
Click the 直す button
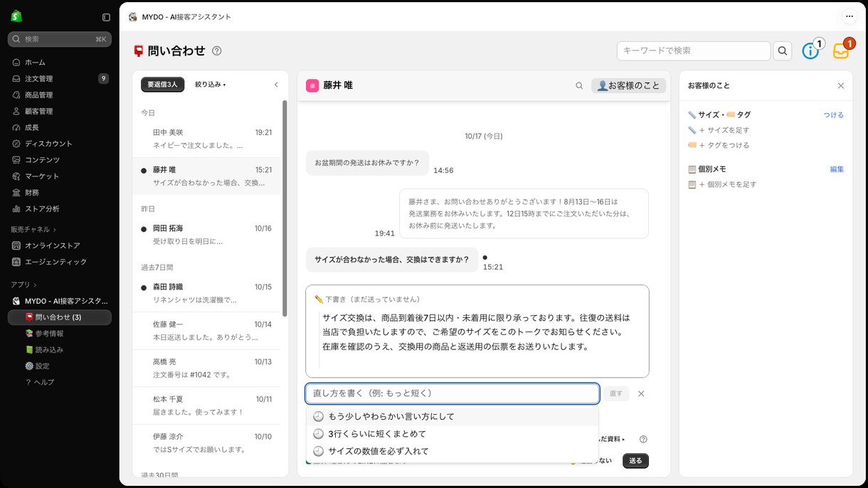(616, 393)
